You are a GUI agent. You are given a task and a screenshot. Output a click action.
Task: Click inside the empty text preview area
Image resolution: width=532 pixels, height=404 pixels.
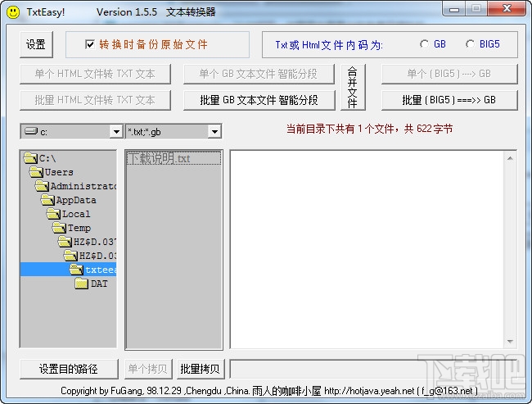(367, 249)
